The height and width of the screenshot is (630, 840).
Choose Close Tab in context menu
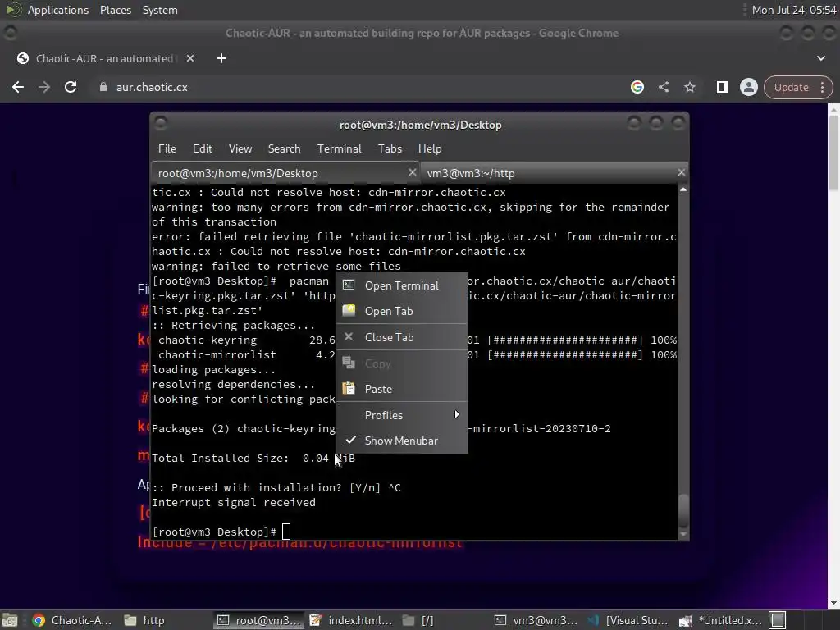[x=402, y=337]
